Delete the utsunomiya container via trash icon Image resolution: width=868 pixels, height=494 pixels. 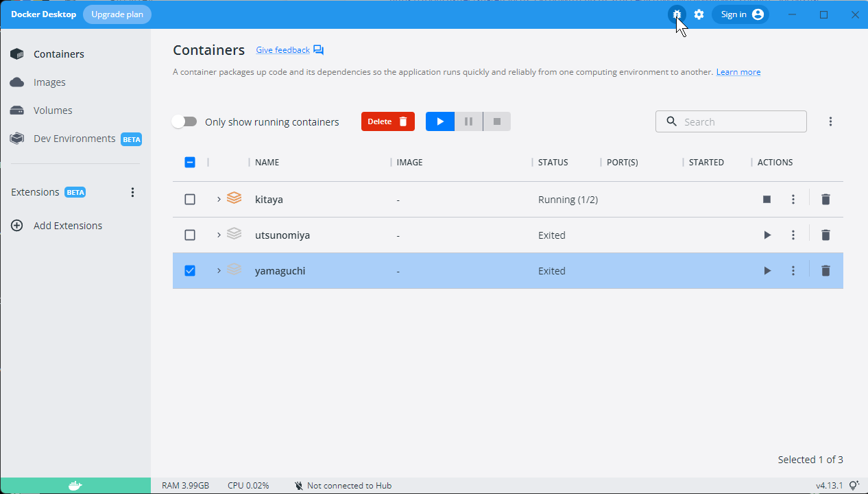tap(825, 235)
